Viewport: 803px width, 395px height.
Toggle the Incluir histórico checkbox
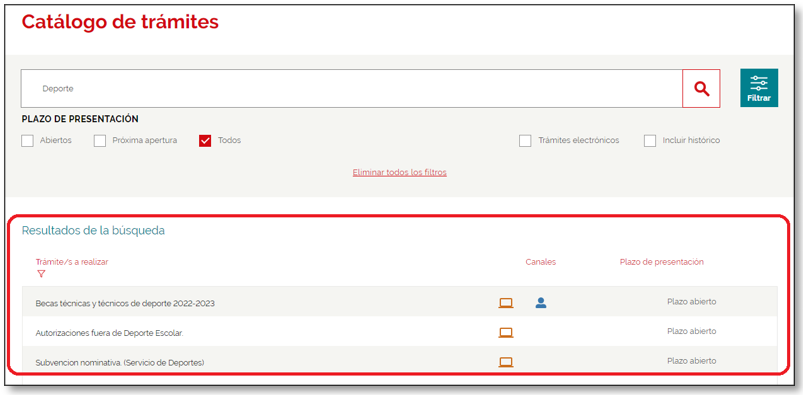tap(650, 141)
